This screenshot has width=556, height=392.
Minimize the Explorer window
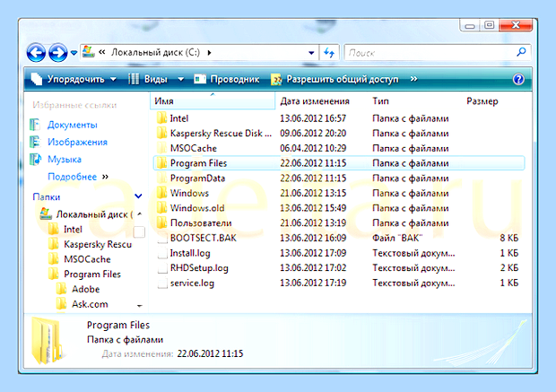pyautogui.click(x=470, y=25)
